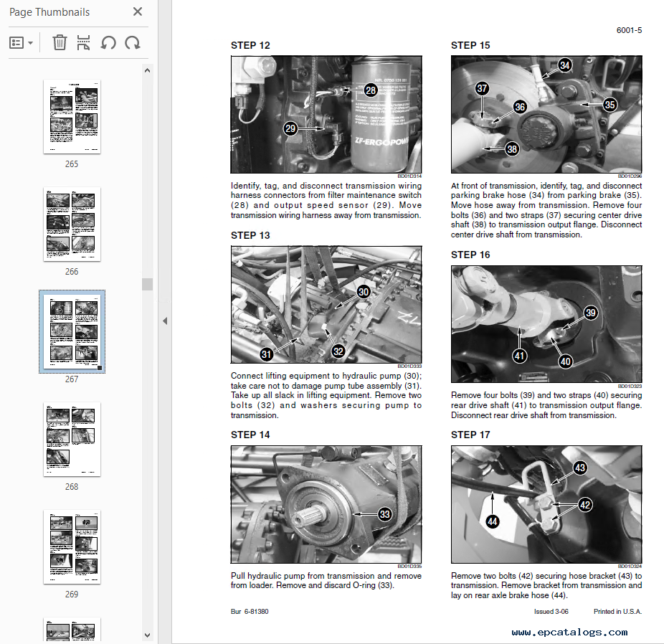664x644 pixels.
Task: Click the page label 265
Action: point(72,164)
